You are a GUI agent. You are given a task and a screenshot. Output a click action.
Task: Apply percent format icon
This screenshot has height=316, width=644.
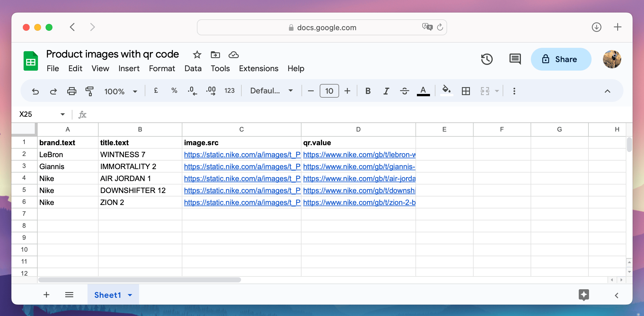click(174, 91)
